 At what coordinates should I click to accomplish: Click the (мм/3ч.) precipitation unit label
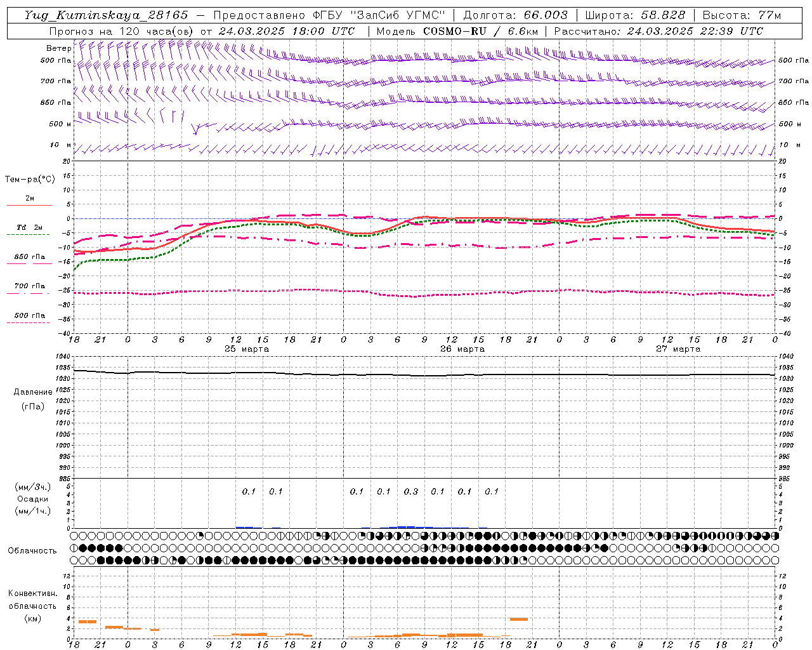point(33,487)
